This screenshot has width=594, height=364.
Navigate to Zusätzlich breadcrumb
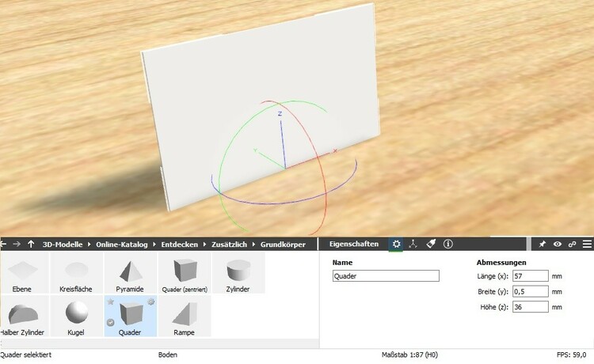point(229,245)
